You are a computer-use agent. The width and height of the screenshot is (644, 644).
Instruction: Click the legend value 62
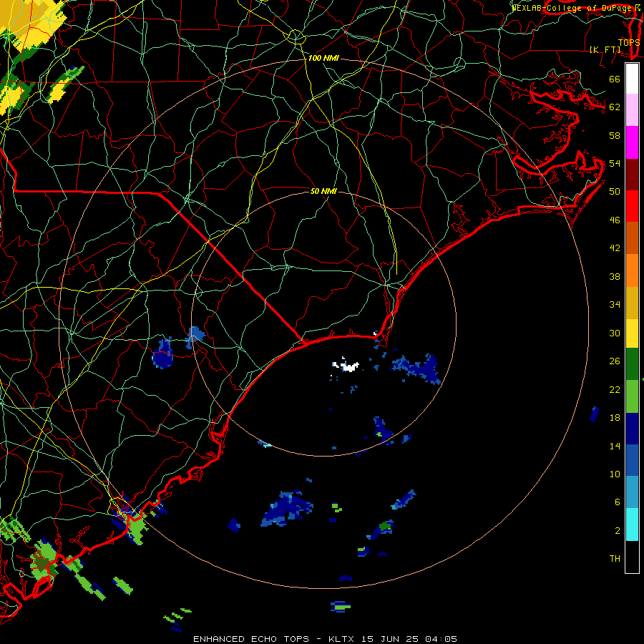point(615,107)
